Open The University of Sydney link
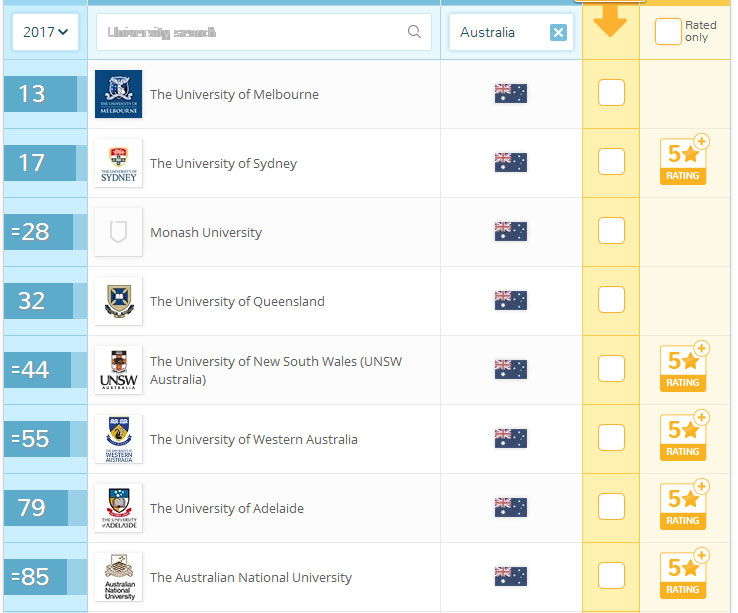Image resolution: width=738 pixels, height=613 pixels. [x=224, y=163]
